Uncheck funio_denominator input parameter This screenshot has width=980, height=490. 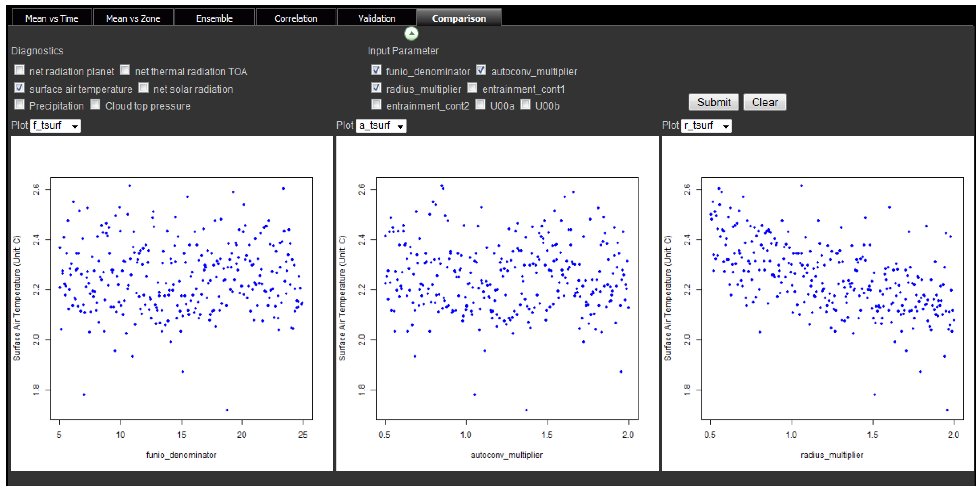376,70
